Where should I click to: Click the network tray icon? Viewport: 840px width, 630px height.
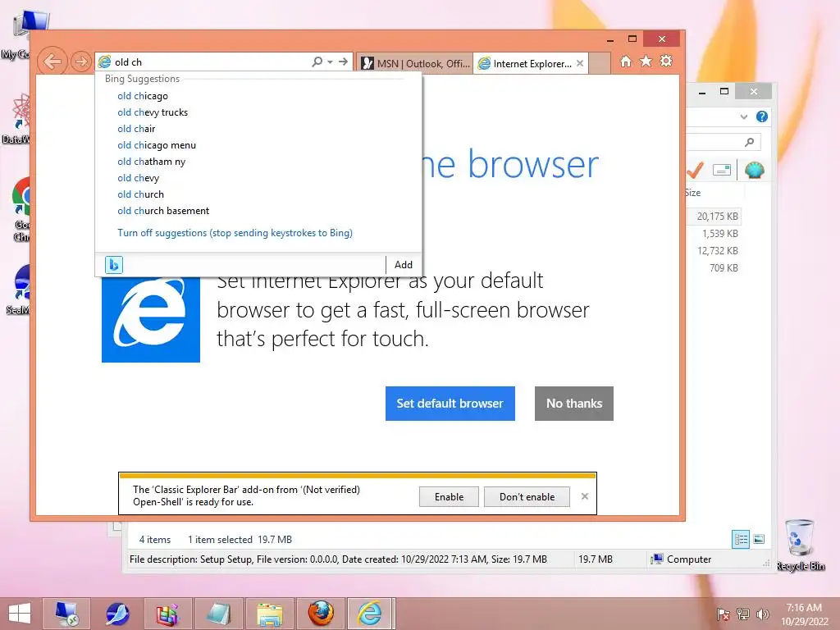[x=743, y=615]
